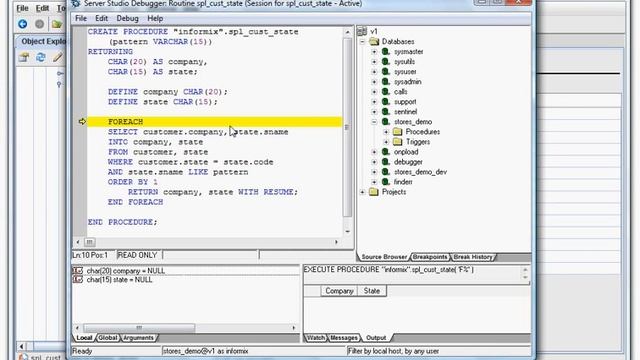Click the support database icon
The height and width of the screenshot is (360, 640).
[386, 102]
